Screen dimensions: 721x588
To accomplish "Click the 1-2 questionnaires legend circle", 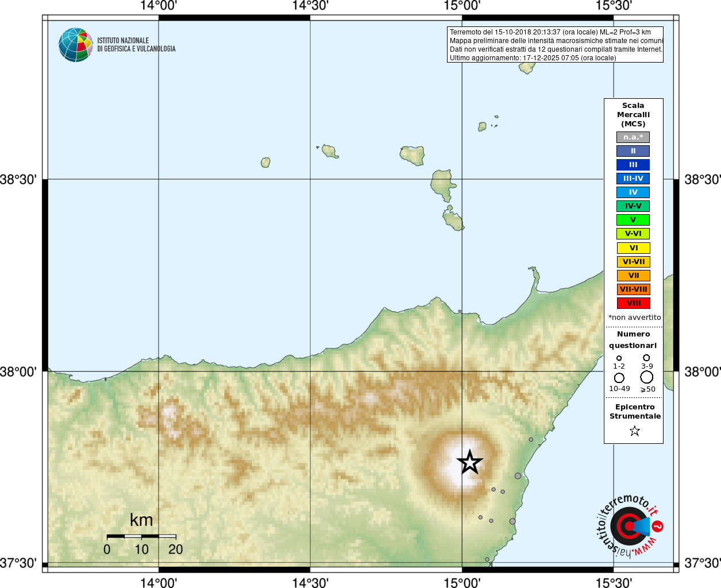I will coord(619,358).
